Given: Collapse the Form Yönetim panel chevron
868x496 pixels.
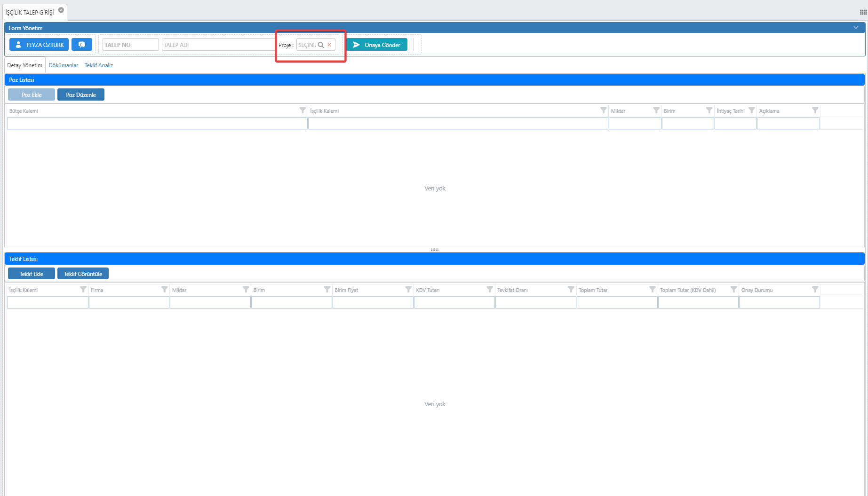Looking at the screenshot, I should point(856,28).
